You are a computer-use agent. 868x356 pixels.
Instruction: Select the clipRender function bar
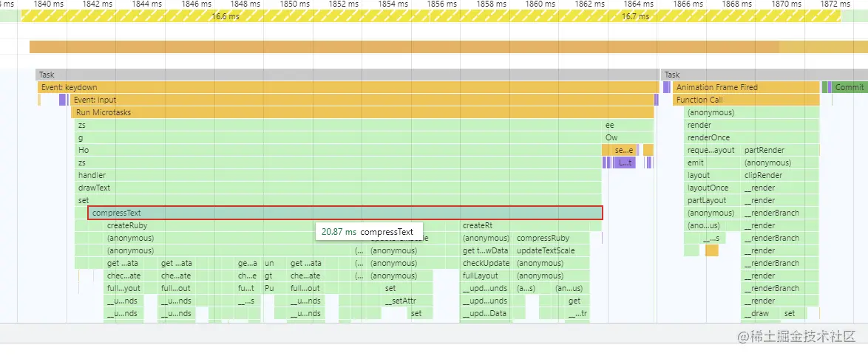tap(780, 175)
